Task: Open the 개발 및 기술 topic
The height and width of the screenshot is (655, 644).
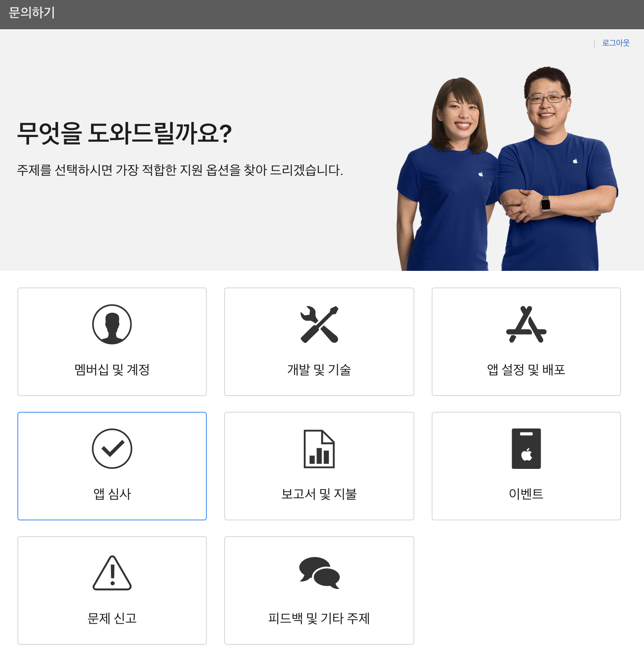Action: coord(319,342)
